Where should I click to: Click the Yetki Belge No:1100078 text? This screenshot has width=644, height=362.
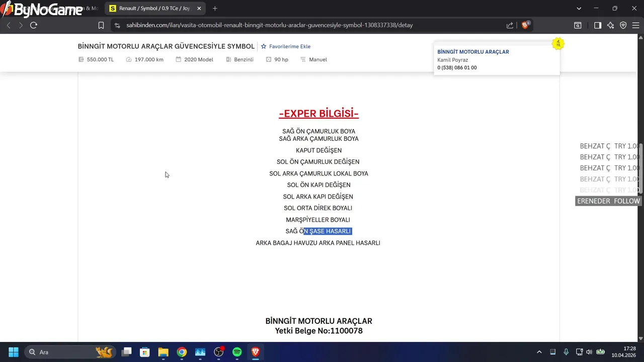pos(318,331)
